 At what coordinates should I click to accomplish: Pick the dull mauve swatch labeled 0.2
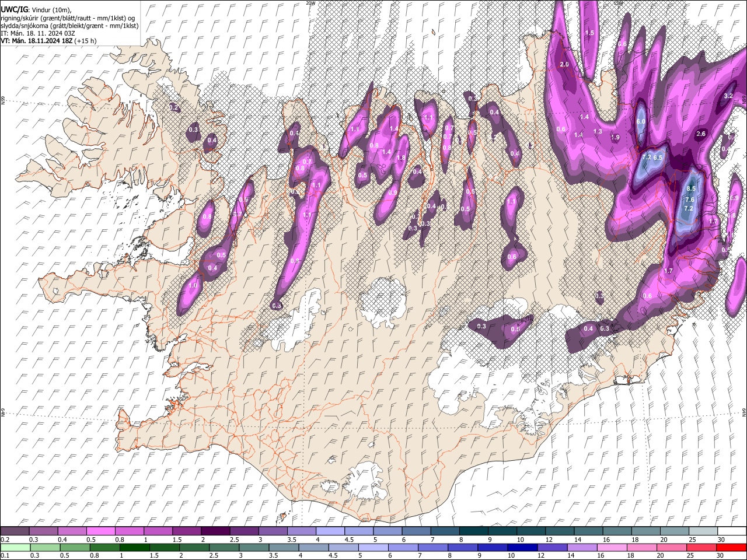[15, 531]
